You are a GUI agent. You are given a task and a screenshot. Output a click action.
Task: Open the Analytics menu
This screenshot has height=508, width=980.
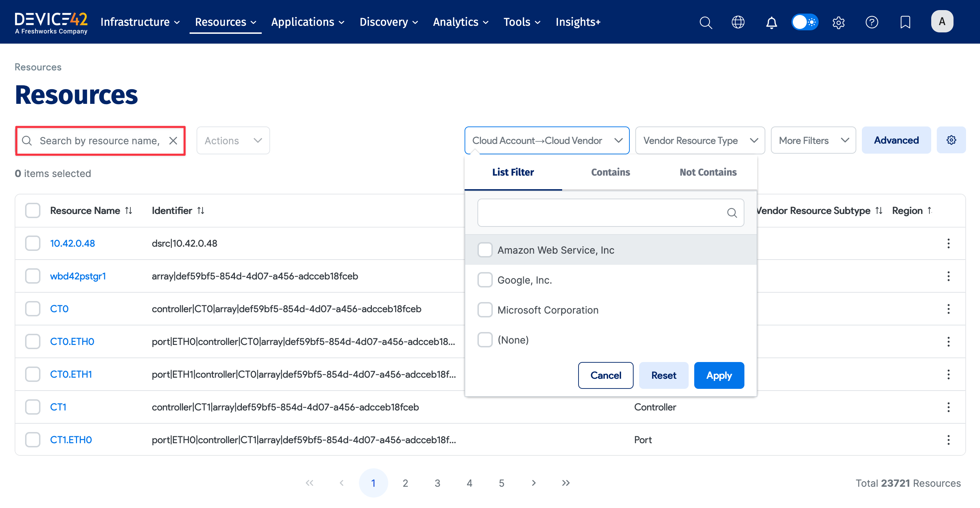click(x=460, y=22)
